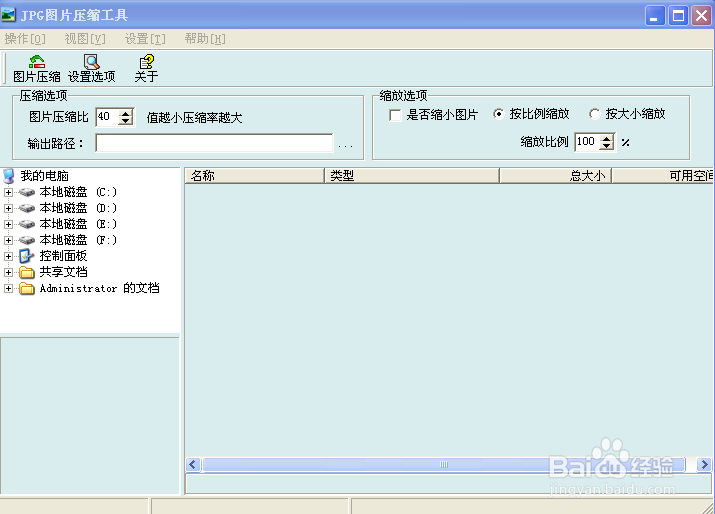Expand the 共享文档 tree node
Image resolution: width=715 pixels, height=514 pixels.
[x=8, y=272]
